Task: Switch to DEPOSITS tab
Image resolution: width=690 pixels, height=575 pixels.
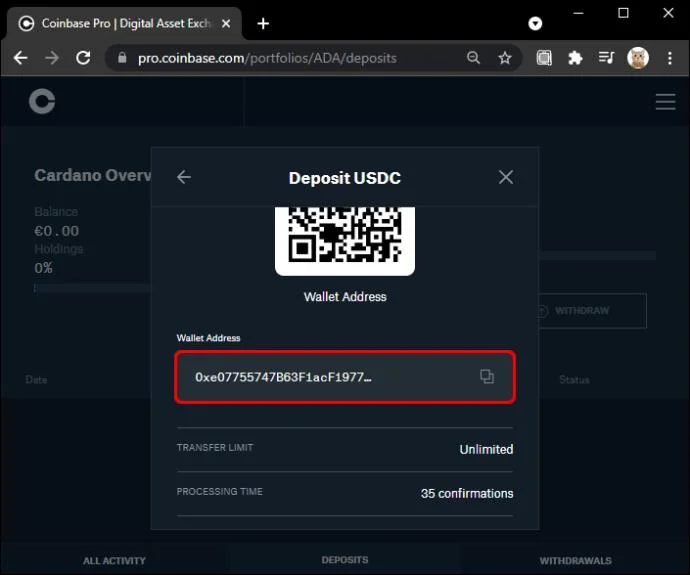Action: (345, 560)
